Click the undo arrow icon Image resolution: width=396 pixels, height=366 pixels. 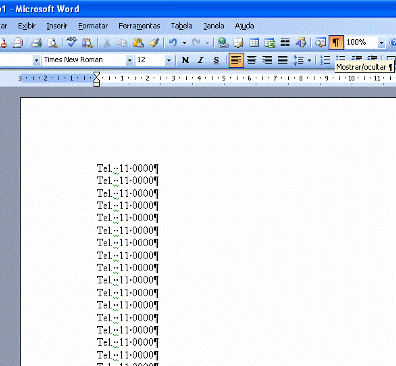pos(173,43)
